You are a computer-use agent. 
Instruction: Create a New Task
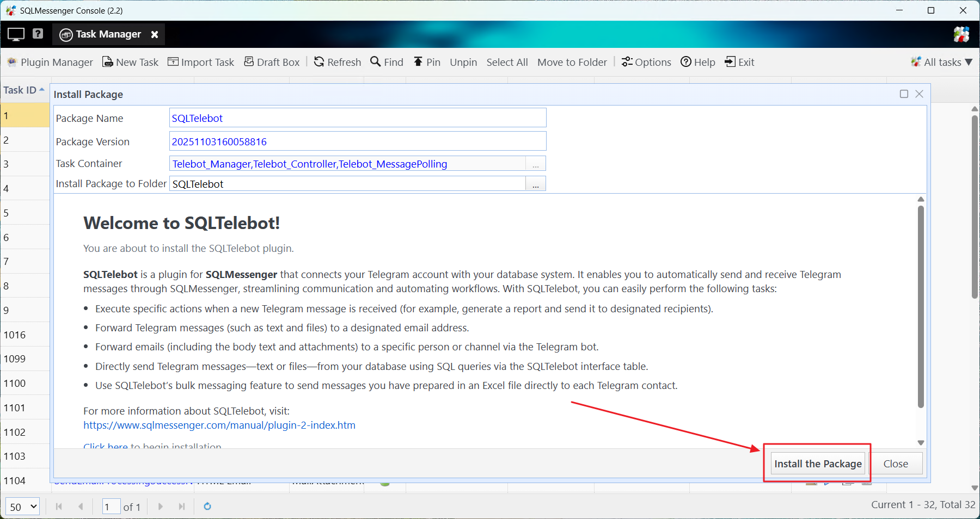(x=131, y=62)
